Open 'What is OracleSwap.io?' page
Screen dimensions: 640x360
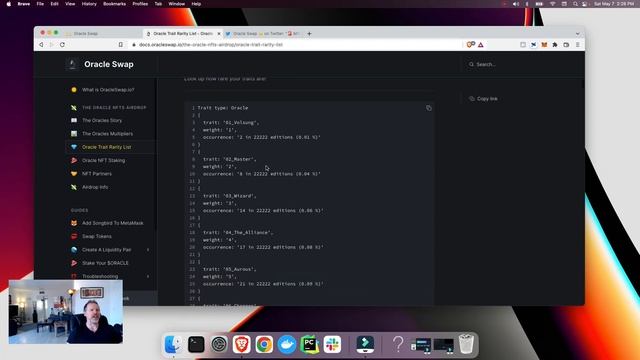tap(108, 90)
